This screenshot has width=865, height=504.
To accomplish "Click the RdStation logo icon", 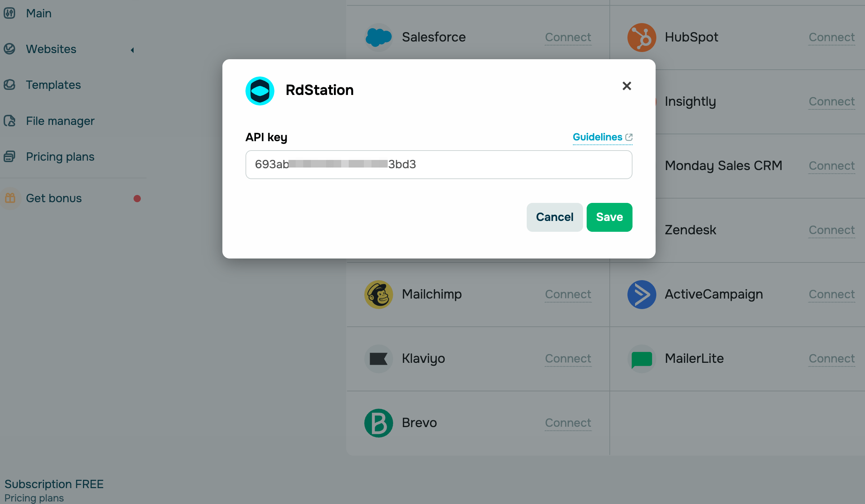I will point(260,91).
